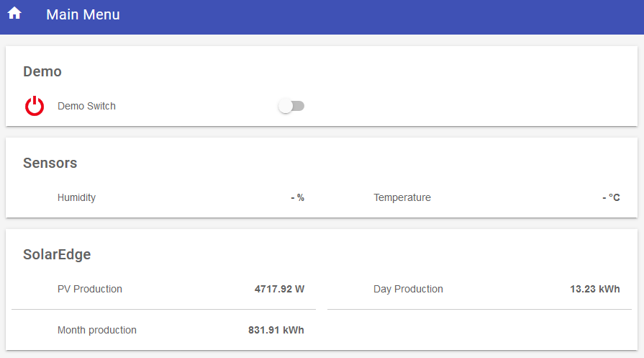Click the SolarEdge section heading
The image size is (644, 358).
[57, 254]
